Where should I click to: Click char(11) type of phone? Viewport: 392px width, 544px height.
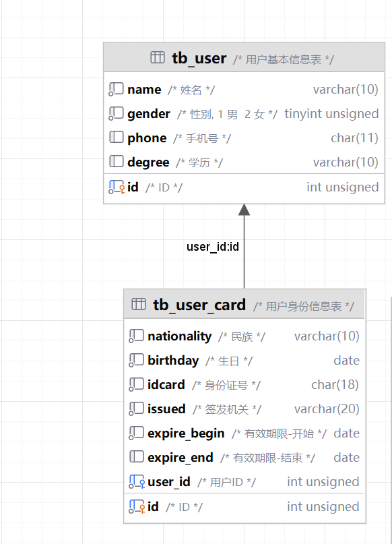pyautogui.click(x=354, y=138)
